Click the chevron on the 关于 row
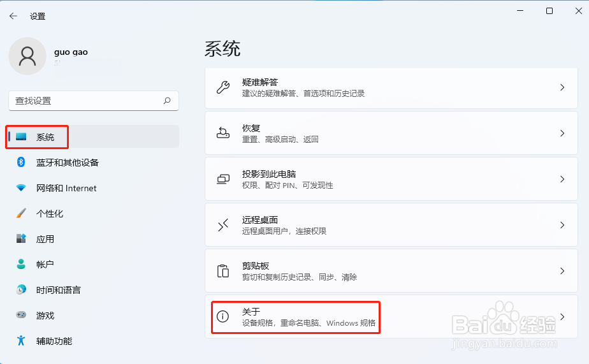Image resolution: width=589 pixels, height=364 pixels. (x=562, y=317)
